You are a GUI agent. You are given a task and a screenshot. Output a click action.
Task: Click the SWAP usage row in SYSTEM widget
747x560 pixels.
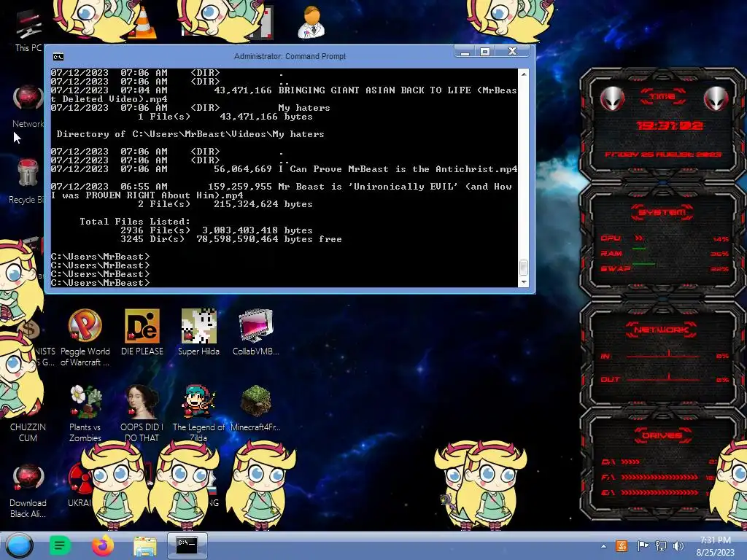point(665,268)
